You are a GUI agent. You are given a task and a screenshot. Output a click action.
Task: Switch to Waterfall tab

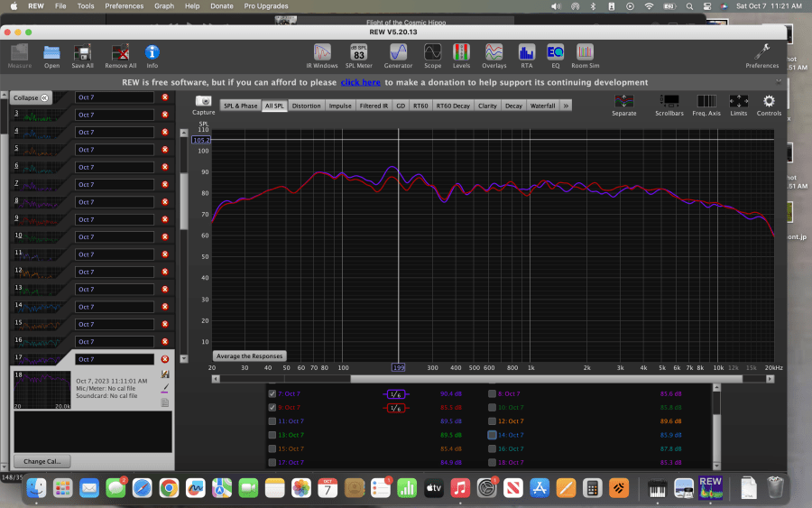(x=542, y=106)
